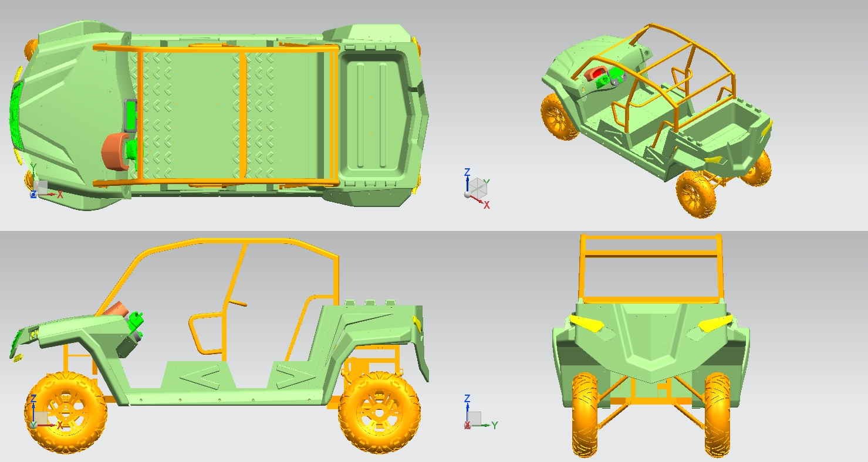Click the X axis of the isometric view triad
The height and width of the screenshot is (462, 868).
pos(476,198)
